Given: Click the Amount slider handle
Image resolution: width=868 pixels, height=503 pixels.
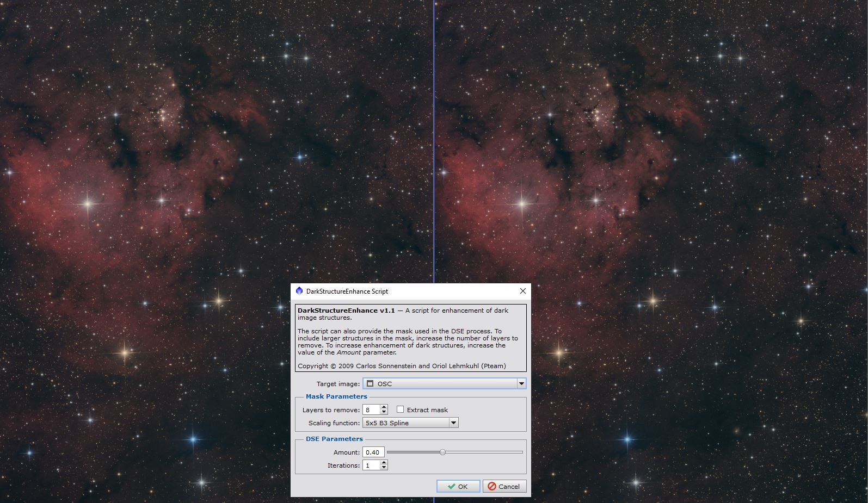Looking at the screenshot, I should pos(442,452).
